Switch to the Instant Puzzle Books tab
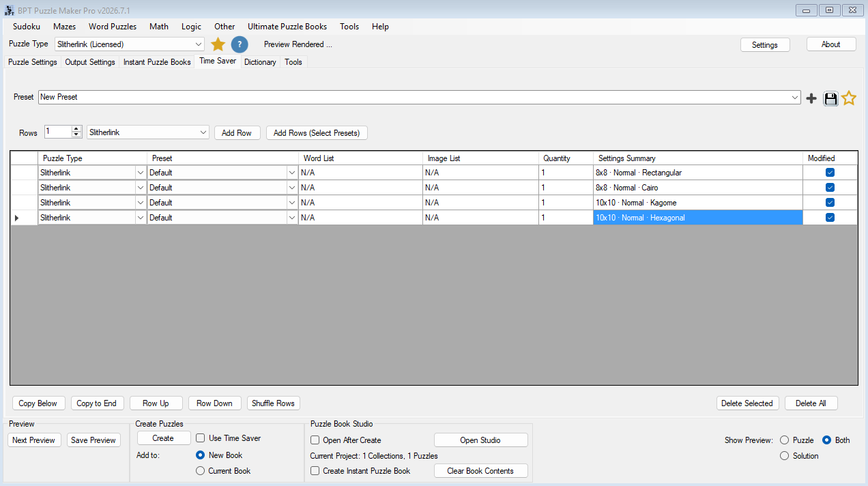This screenshot has width=868, height=486. 157,62
